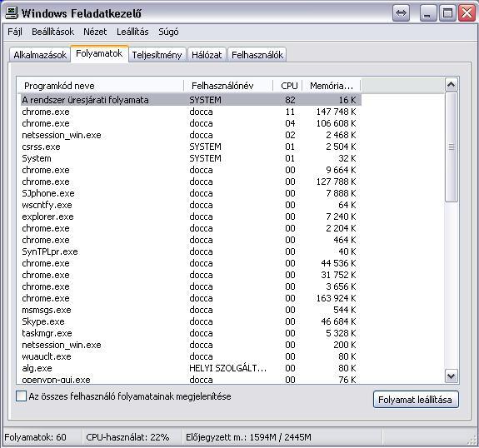Click the Task Manager title bar icon

(12, 12)
